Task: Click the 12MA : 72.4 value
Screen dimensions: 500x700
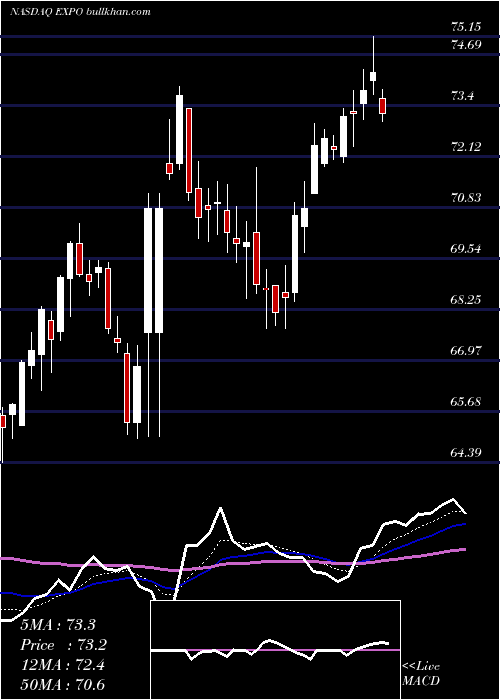Action: (x=62, y=665)
